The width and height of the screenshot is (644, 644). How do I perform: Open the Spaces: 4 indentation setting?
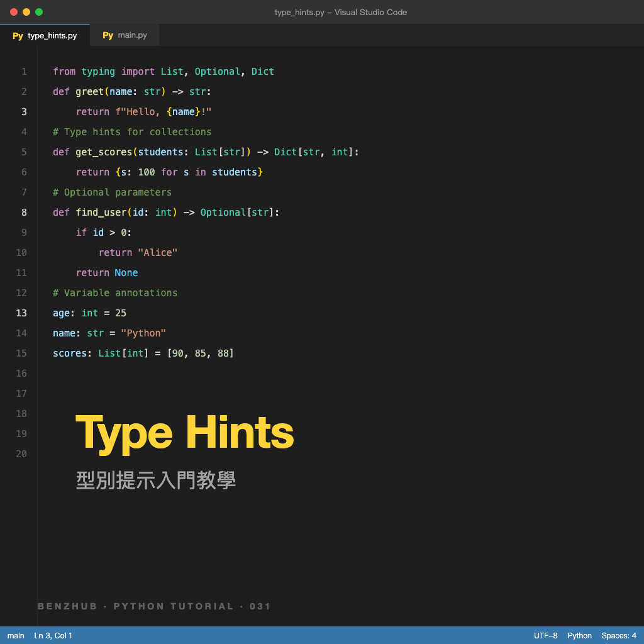619,636
